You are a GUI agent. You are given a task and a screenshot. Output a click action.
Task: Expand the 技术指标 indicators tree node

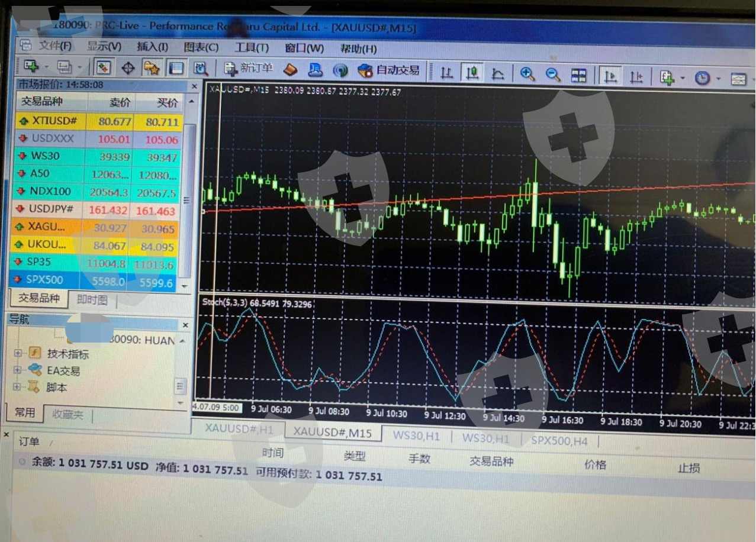[18, 353]
